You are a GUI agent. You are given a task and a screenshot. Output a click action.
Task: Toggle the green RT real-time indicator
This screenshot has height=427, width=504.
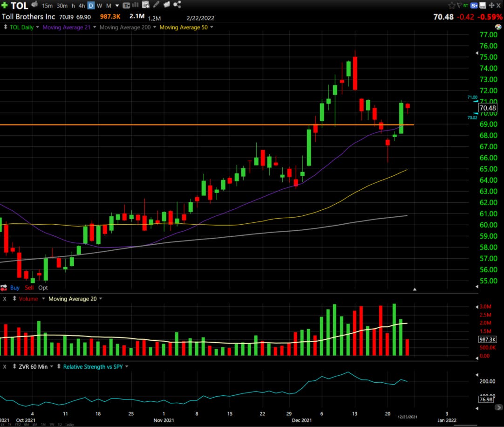pos(465,6)
